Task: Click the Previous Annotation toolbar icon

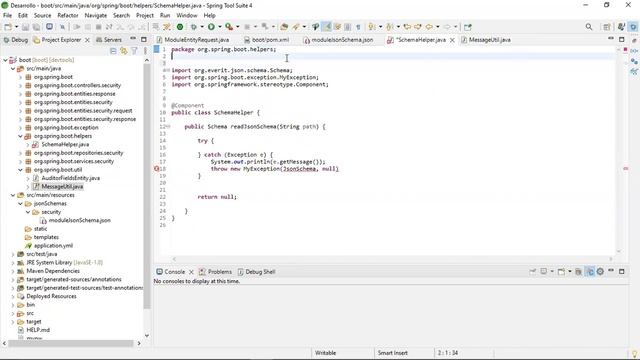Action: coord(389,27)
